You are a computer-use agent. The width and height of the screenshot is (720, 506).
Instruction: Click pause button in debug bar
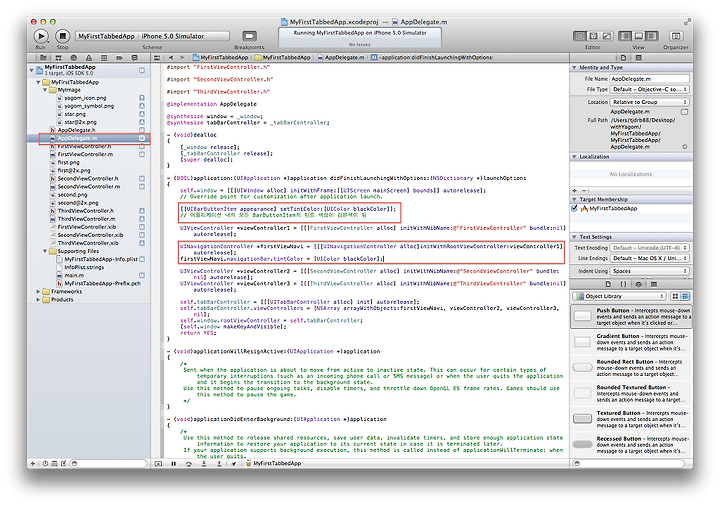(174, 464)
